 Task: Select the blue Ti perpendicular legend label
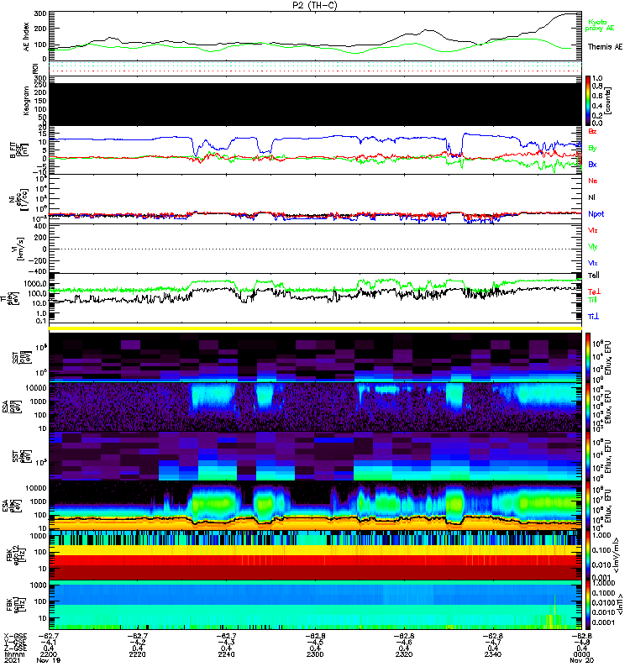point(593,317)
